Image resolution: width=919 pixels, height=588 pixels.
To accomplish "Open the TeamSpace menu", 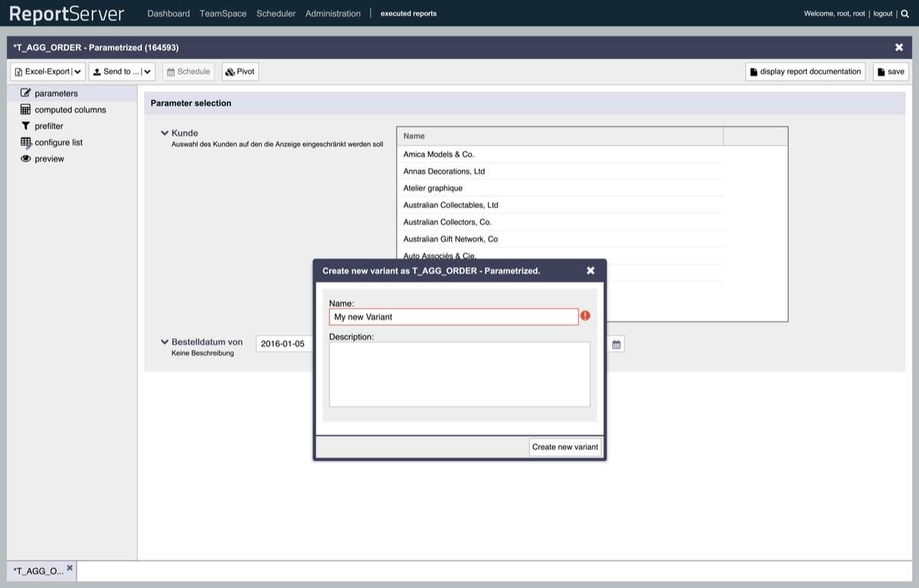I will tap(223, 14).
